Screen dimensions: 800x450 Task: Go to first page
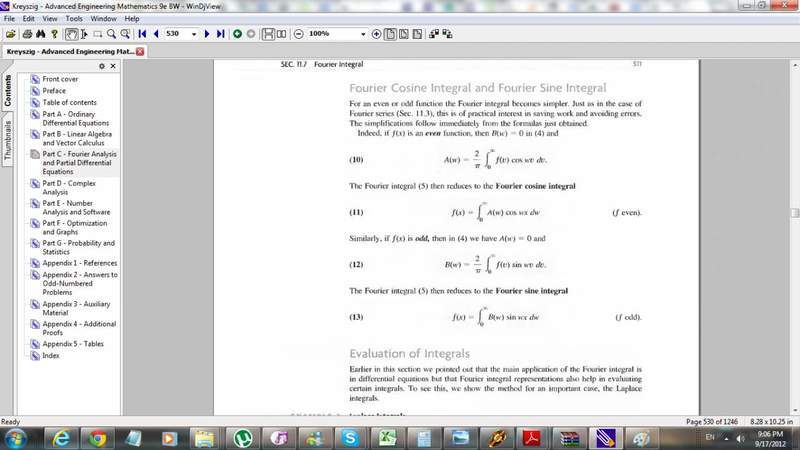[142, 34]
